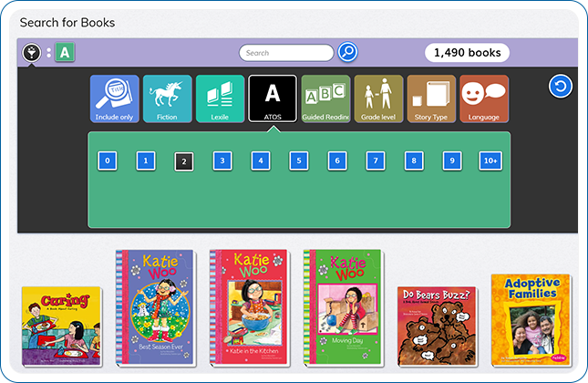Open the Adoptive Families book
The height and width of the screenshot is (383, 588).
pyautogui.click(x=531, y=320)
